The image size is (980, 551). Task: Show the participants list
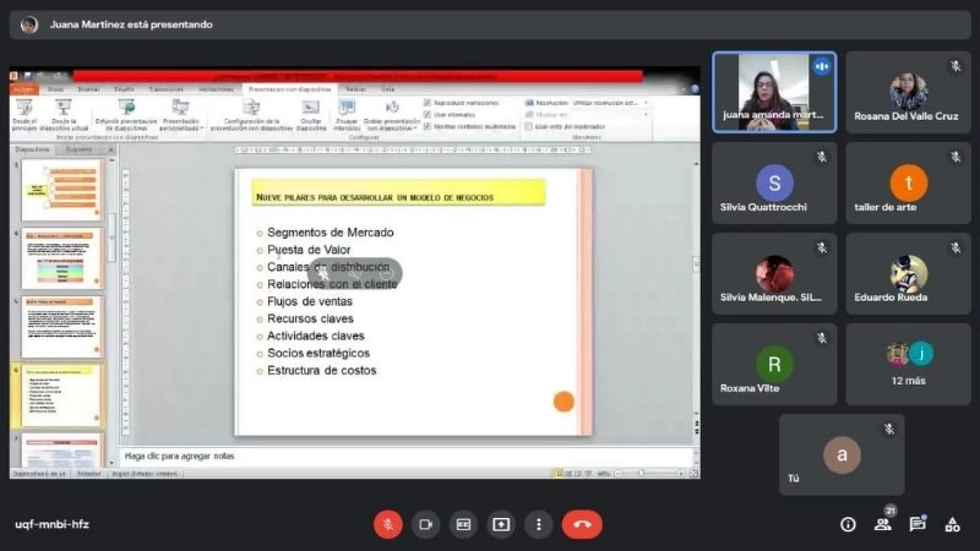[x=883, y=525]
